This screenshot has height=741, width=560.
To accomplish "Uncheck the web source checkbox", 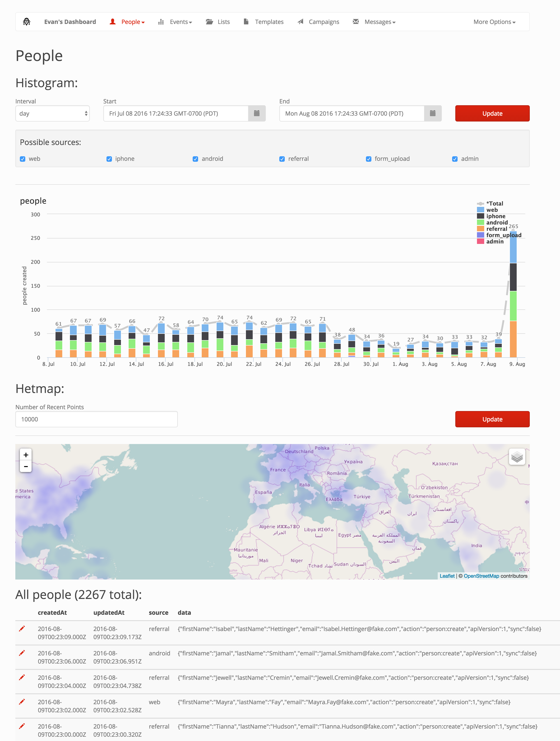I will point(23,159).
